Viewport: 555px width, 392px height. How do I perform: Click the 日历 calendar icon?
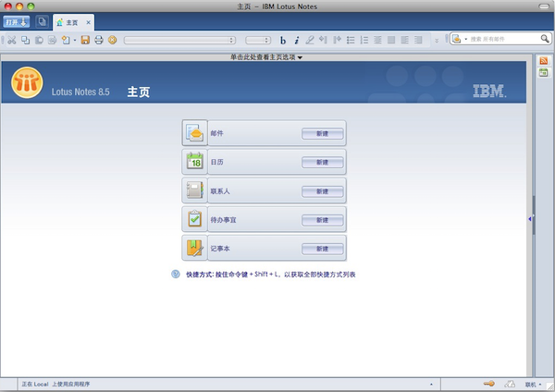[194, 162]
